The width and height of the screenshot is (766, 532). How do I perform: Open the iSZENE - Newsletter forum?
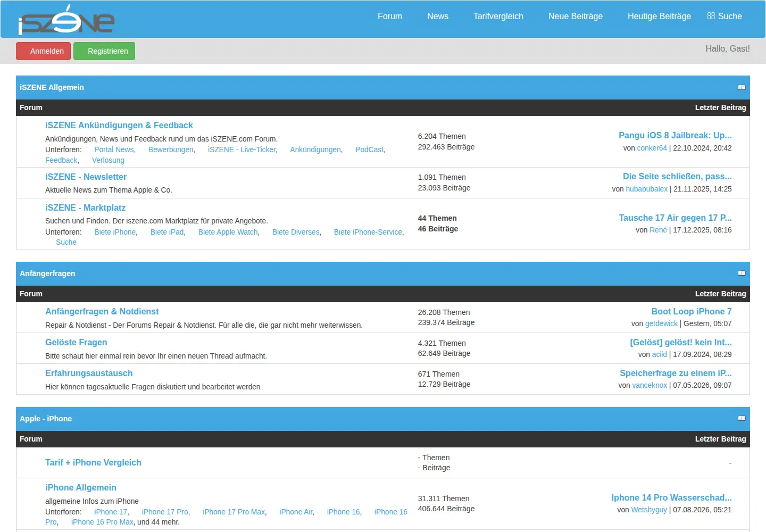click(86, 177)
